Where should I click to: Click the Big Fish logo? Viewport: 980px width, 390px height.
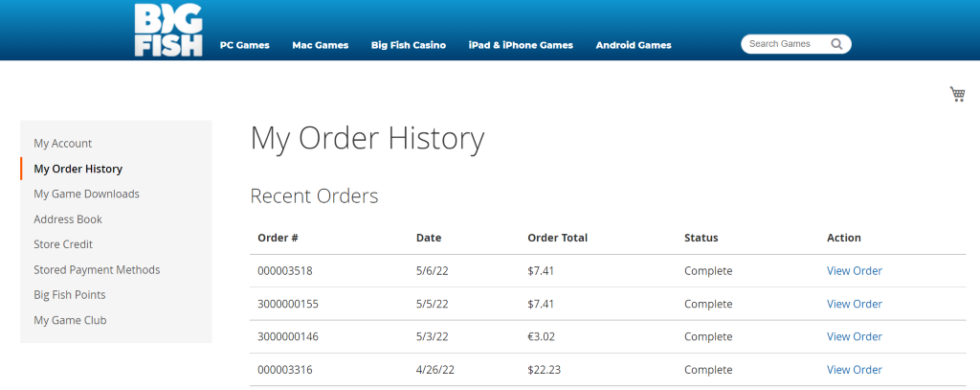(x=168, y=30)
